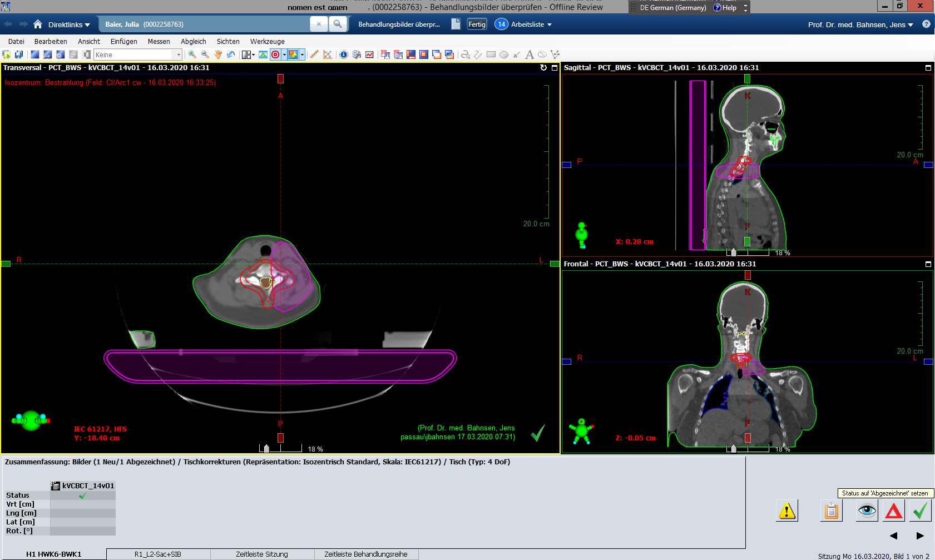Open the Abgleich menu
935x560 pixels.
(x=193, y=42)
